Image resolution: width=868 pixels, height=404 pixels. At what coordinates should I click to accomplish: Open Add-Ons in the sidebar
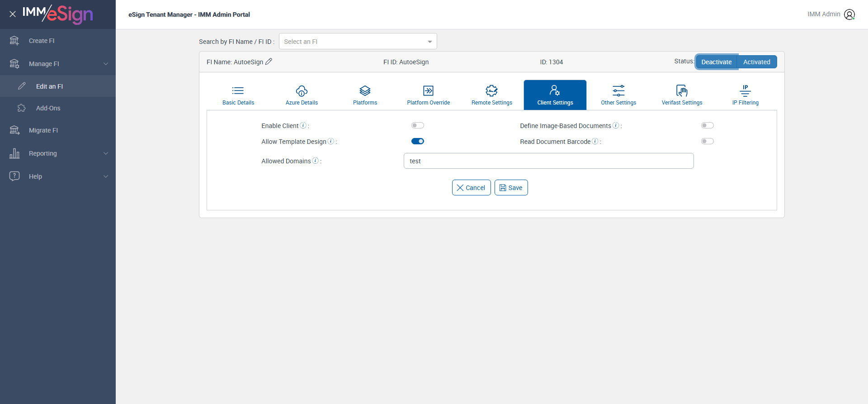(58, 108)
